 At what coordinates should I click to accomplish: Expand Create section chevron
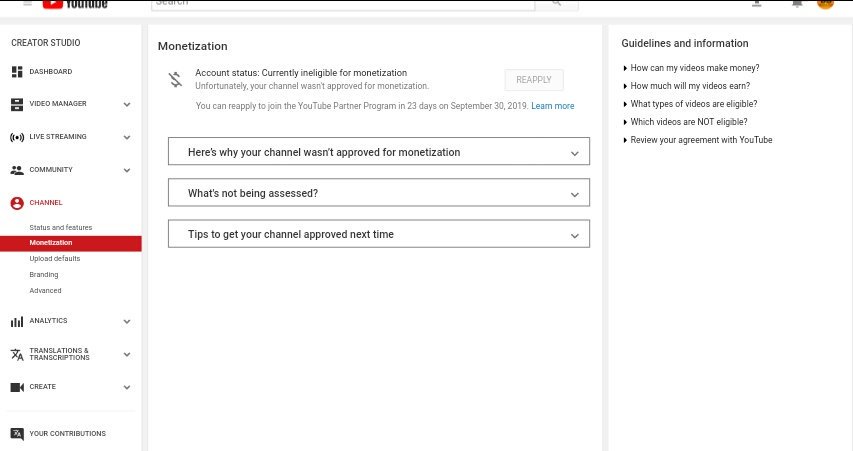(x=127, y=387)
